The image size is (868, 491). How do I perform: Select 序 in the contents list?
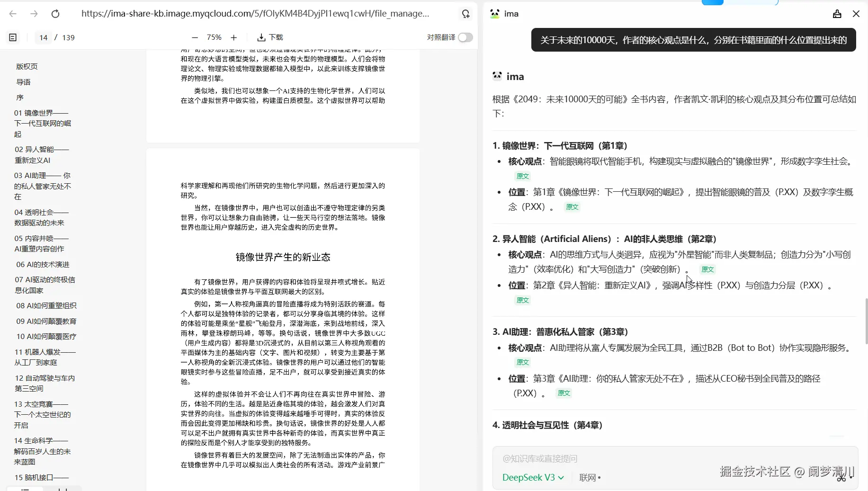20,98
